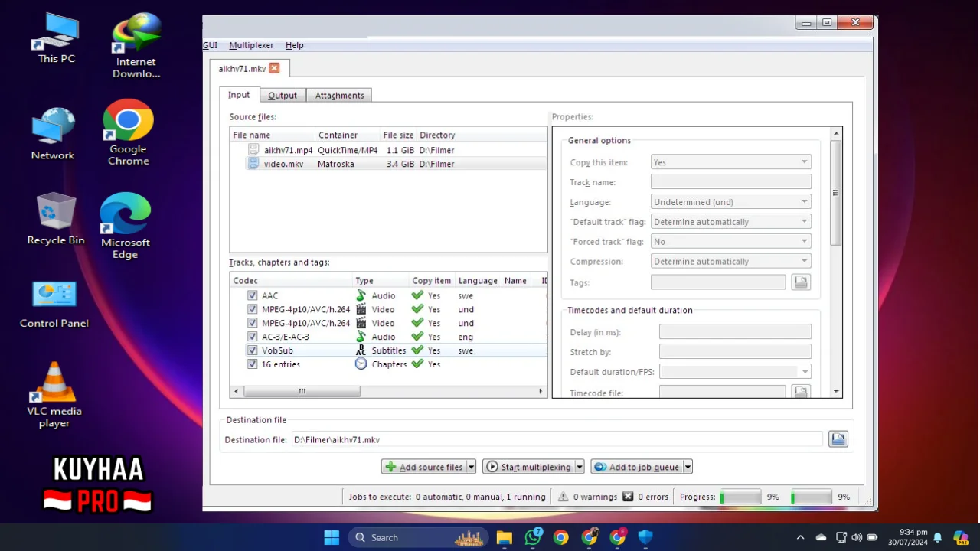Uncheck the VobSub track checkbox
This screenshot has width=980, height=551.
click(253, 350)
